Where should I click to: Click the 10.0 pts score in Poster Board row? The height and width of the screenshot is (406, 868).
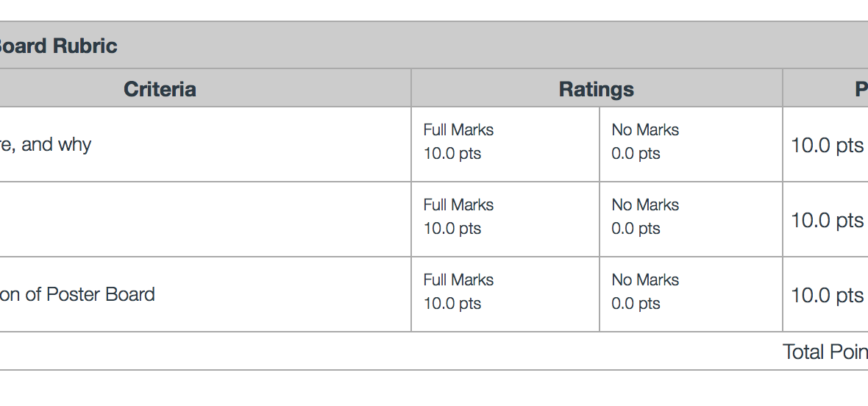[827, 296]
